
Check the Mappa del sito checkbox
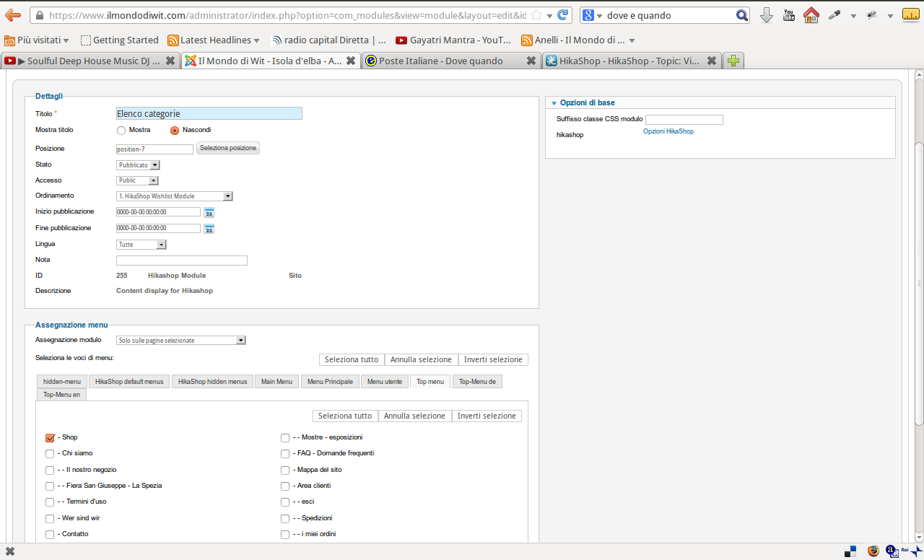(x=285, y=471)
